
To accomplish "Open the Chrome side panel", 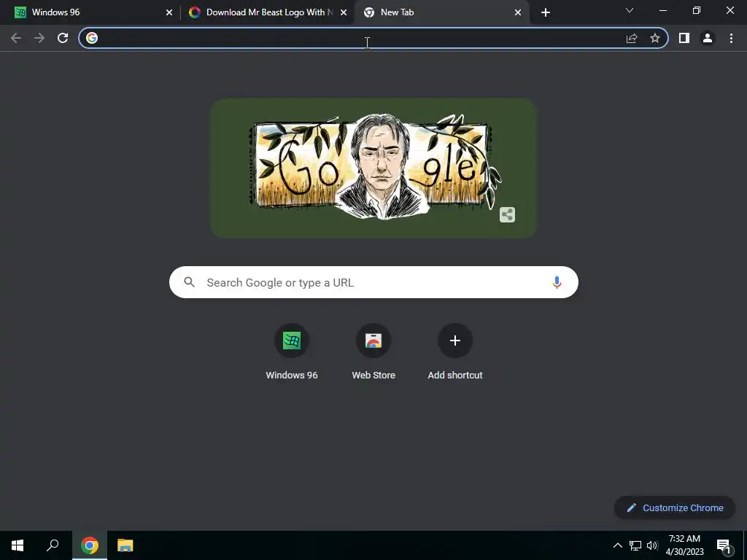I will (684, 38).
